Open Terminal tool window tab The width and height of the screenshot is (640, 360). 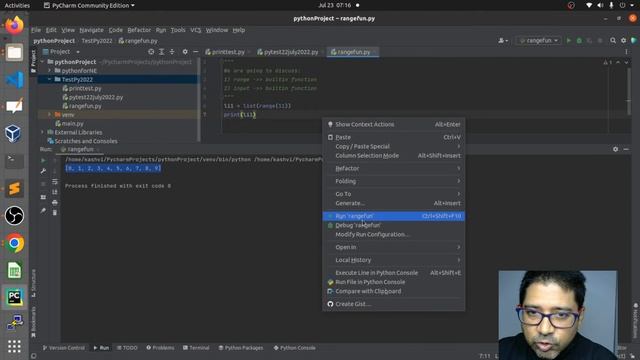[196, 348]
